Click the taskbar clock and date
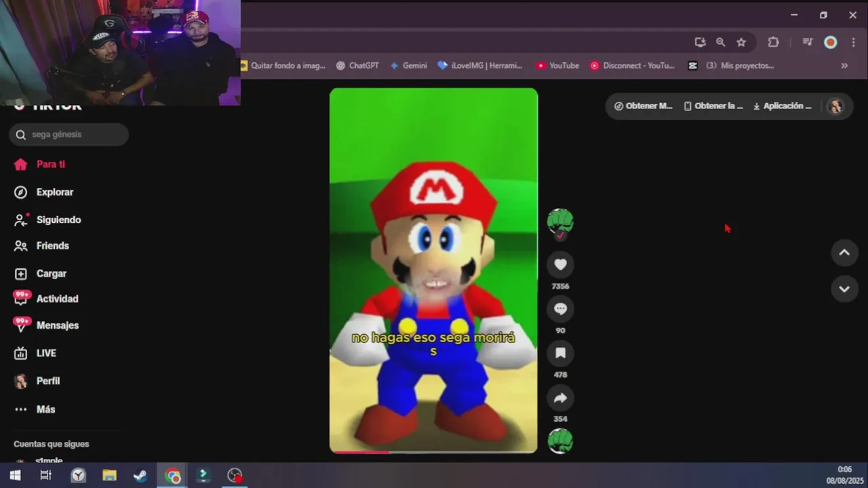868x488 pixels. click(x=844, y=474)
